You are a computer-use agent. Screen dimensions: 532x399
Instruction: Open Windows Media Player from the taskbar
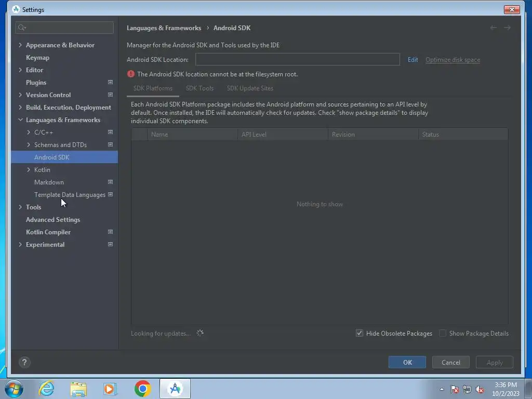click(x=110, y=389)
